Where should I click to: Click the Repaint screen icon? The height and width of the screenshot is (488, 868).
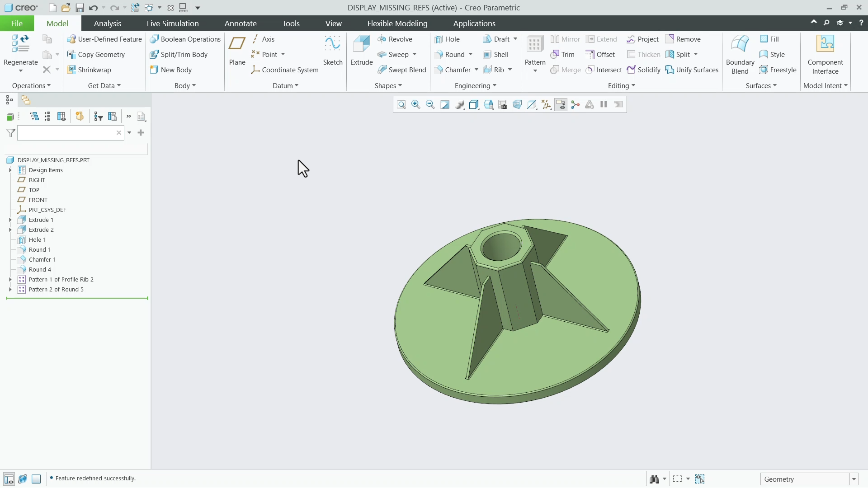coord(445,105)
